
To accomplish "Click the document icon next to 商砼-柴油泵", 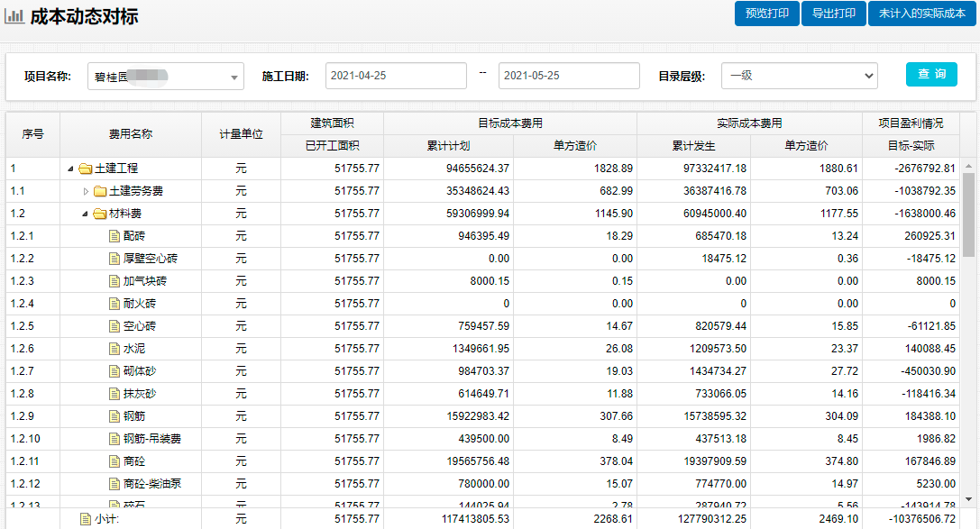I will [x=114, y=483].
